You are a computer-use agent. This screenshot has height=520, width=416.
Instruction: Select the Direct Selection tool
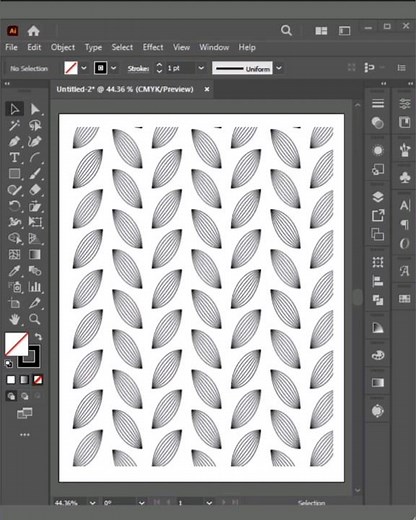[35, 109]
